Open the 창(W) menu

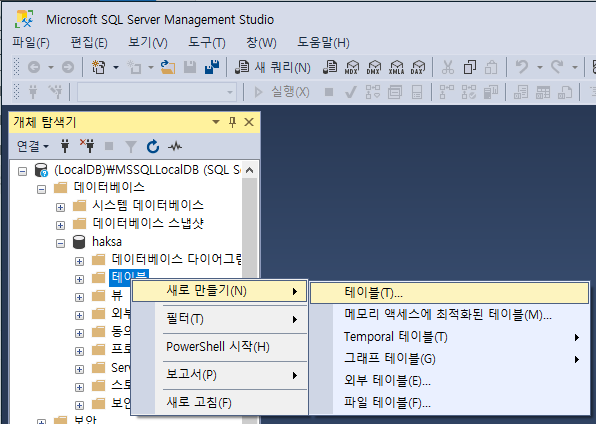pyautogui.click(x=262, y=42)
